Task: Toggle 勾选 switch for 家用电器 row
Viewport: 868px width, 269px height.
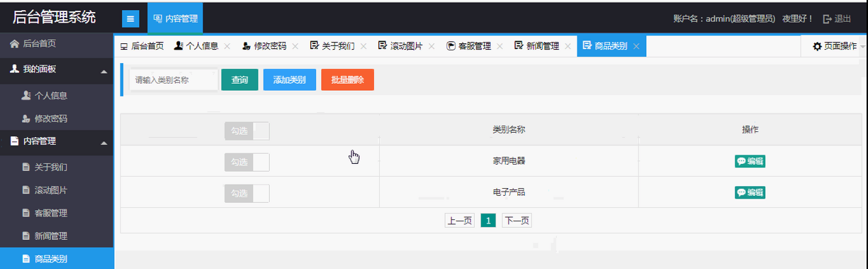Action: (x=247, y=162)
